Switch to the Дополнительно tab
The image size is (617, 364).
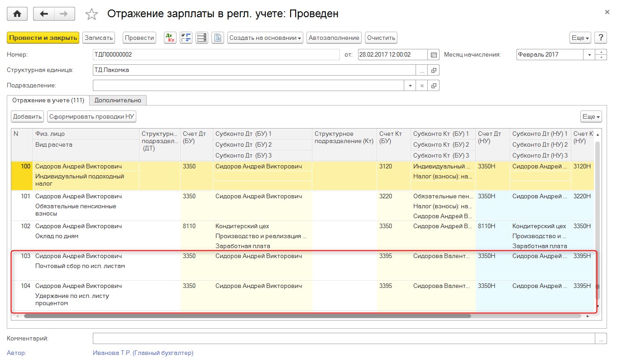coord(118,100)
